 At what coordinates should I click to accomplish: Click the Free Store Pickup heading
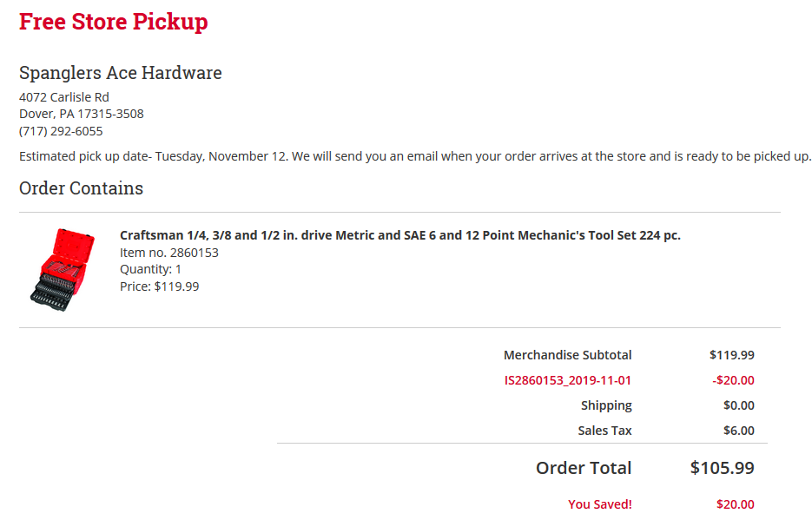coord(113,22)
